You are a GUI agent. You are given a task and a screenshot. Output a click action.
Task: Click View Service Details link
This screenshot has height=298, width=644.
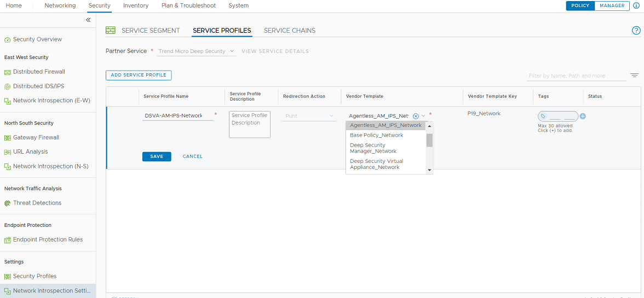click(x=275, y=51)
